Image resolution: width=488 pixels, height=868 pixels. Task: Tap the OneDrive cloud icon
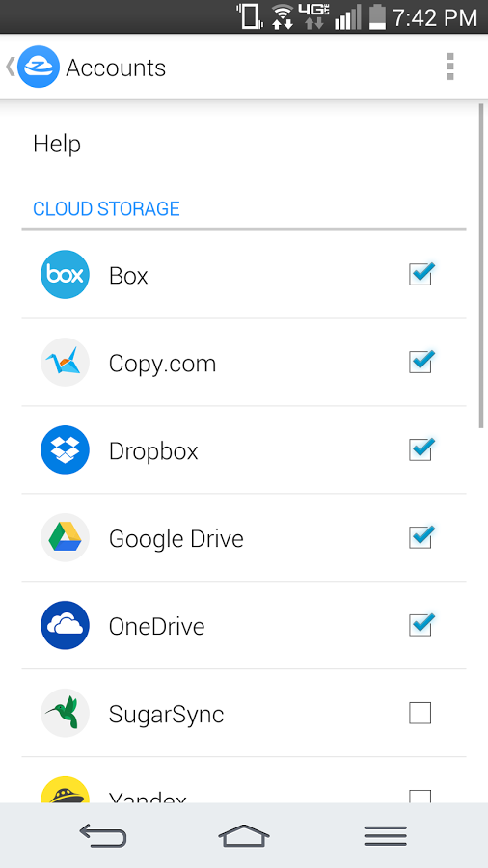pyautogui.click(x=66, y=626)
